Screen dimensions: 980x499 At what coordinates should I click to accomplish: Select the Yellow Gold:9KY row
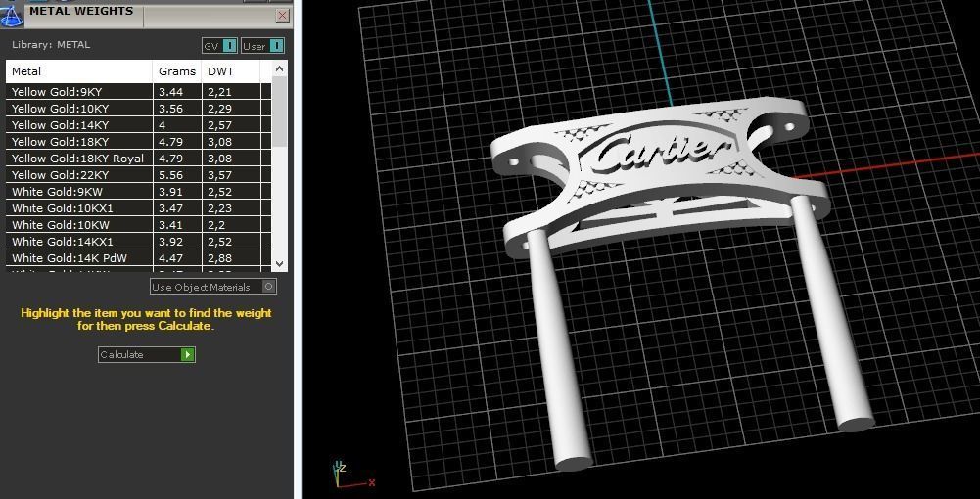click(139, 92)
